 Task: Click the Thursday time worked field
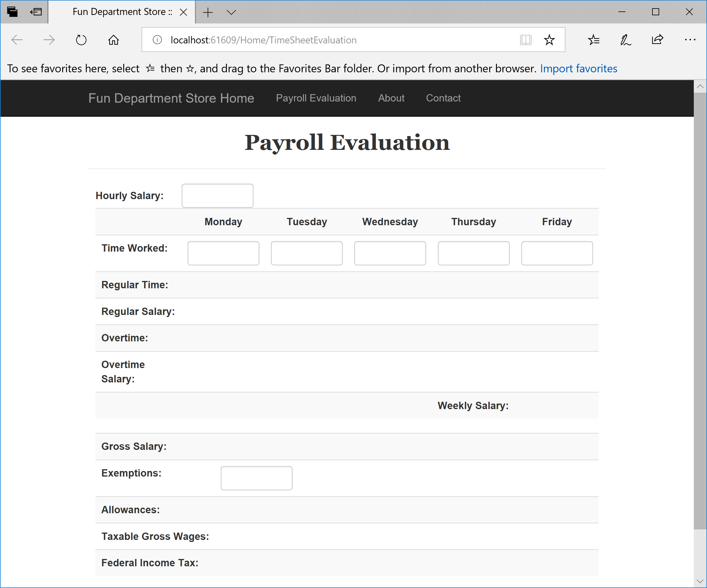[474, 253]
